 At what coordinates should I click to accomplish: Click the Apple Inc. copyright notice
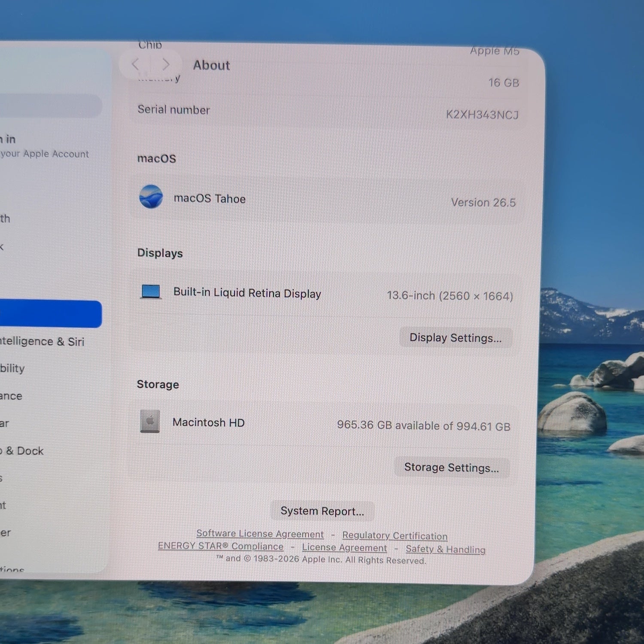tap(321, 560)
